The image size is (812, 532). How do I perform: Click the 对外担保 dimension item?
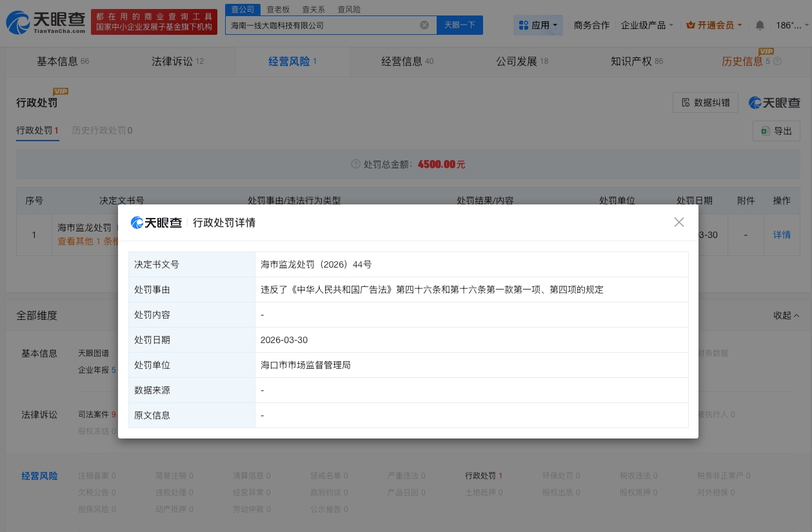(716, 492)
